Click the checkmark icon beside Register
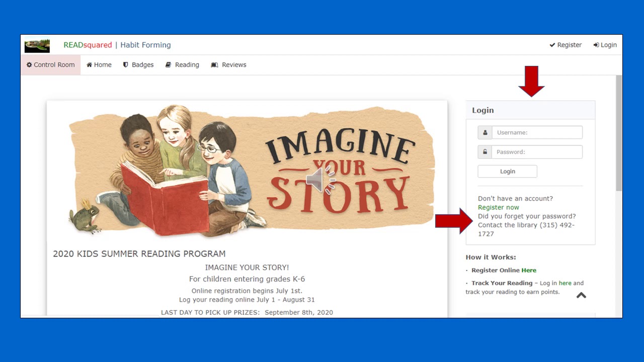This screenshot has width=644, height=362. pyautogui.click(x=552, y=45)
